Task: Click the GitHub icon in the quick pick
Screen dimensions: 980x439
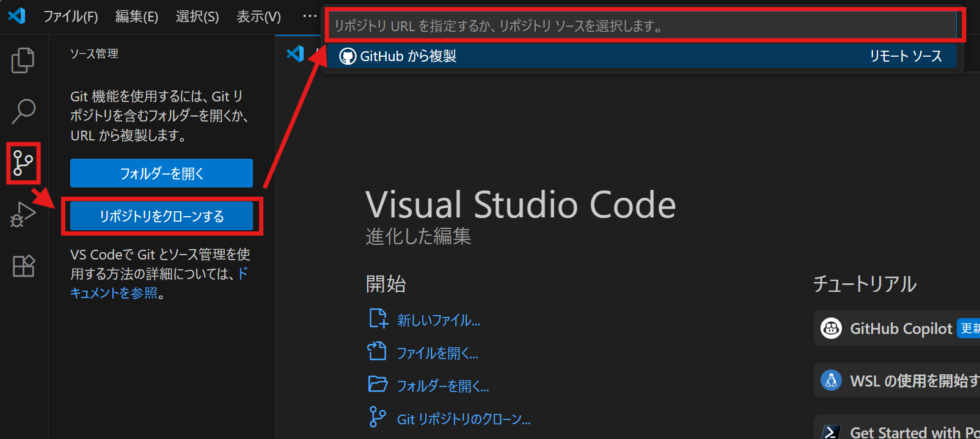Action: (x=348, y=56)
